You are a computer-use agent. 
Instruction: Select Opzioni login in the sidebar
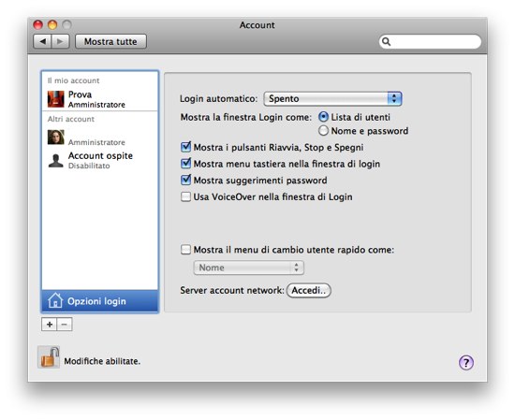tap(100, 301)
